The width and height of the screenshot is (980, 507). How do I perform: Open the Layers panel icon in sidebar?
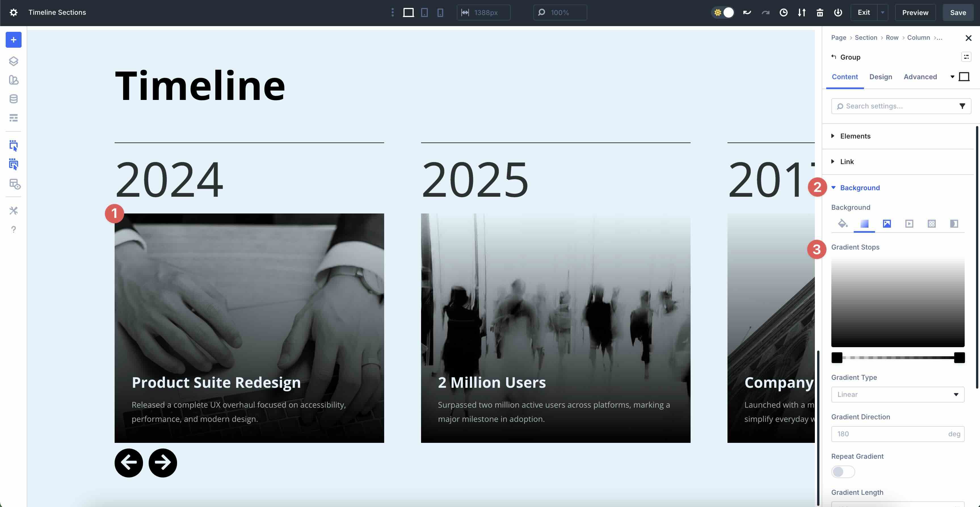13,61
